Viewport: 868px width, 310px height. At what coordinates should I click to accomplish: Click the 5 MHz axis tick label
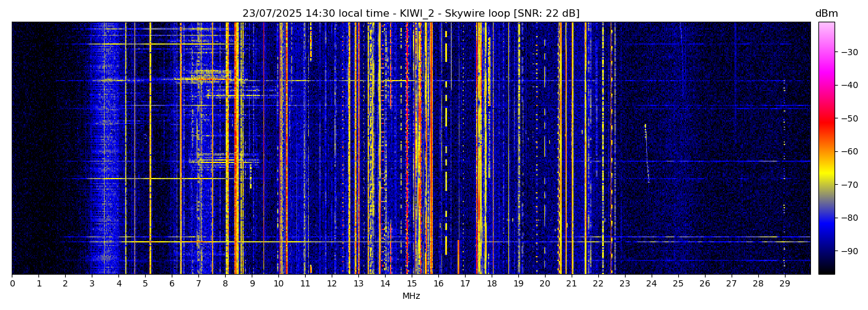tap(145, 284)
